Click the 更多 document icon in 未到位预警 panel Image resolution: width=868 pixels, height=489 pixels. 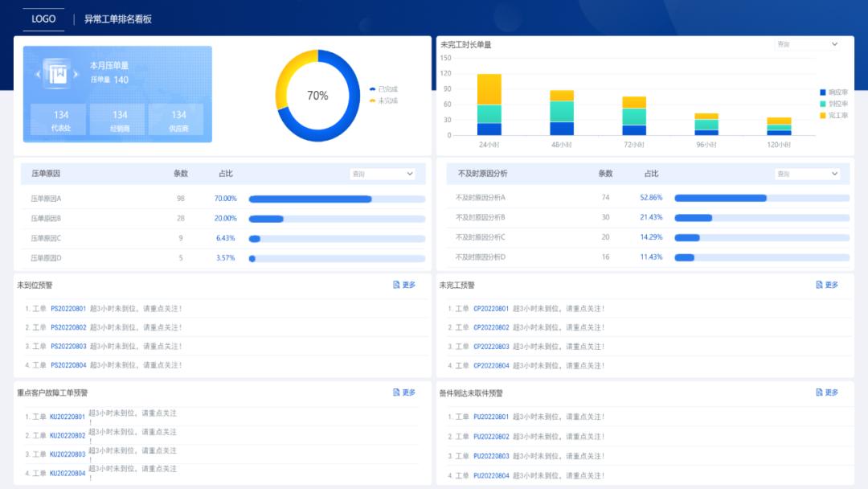tap(396, 285)
